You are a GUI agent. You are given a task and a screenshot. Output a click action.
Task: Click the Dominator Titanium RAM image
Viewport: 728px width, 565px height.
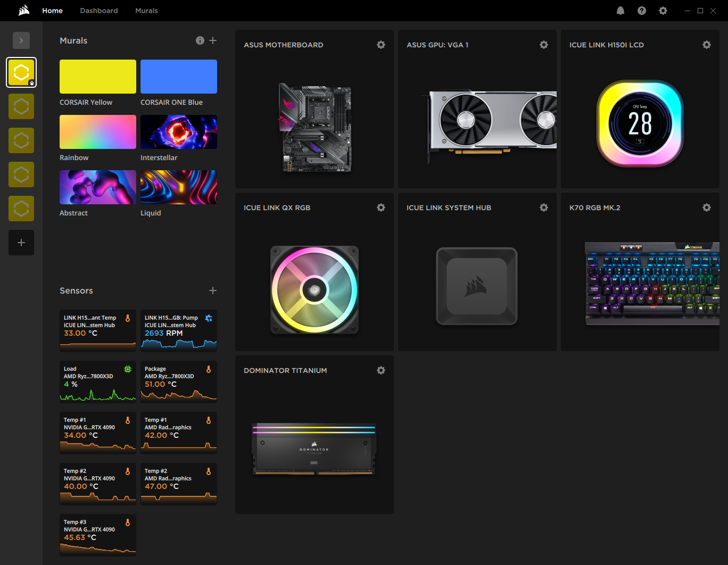coord(314,449)
